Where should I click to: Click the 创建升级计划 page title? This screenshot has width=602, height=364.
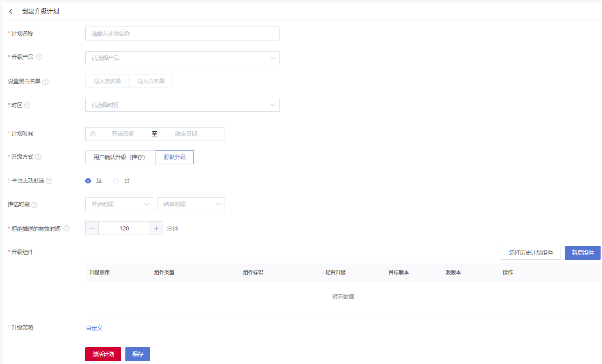pos(41,11)
